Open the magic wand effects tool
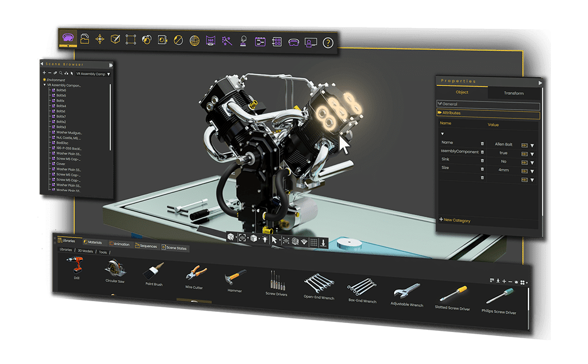The image size is (588, 364). point(227,40)
